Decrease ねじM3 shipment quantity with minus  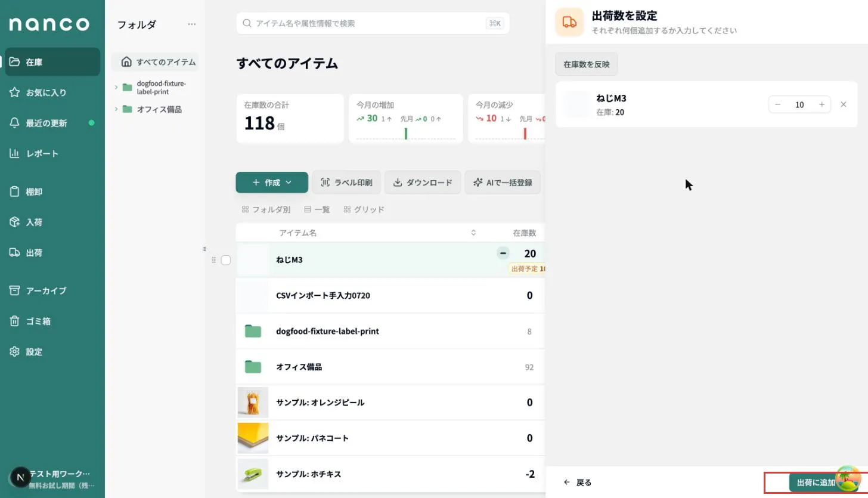pyautogui.click(x=777, y=104)
